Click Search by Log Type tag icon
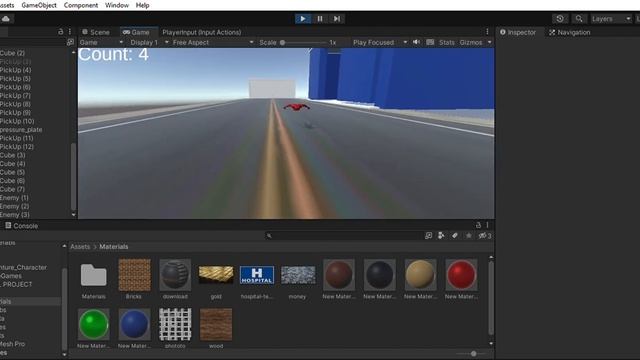 click(455, 236)
